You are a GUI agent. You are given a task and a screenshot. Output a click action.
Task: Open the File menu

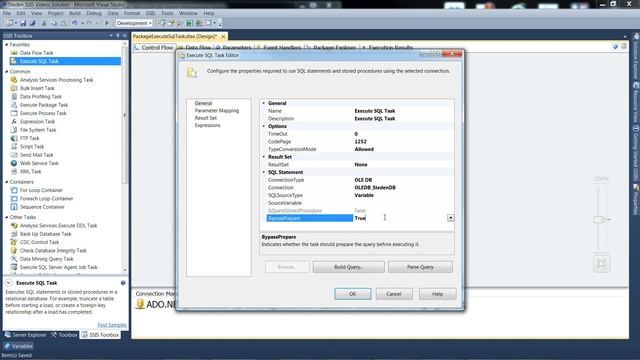coord(7,13)
